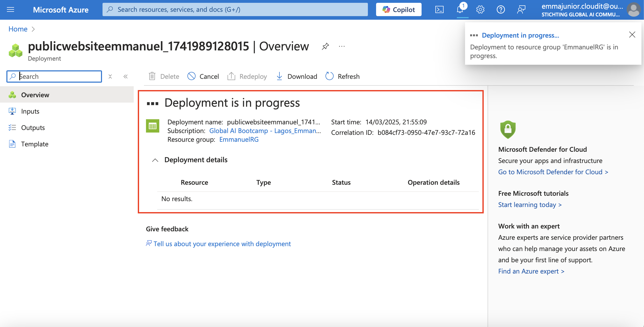
Task: Open the portal hamburger menu
Action: pyautogui.click(x=10, y=10)
